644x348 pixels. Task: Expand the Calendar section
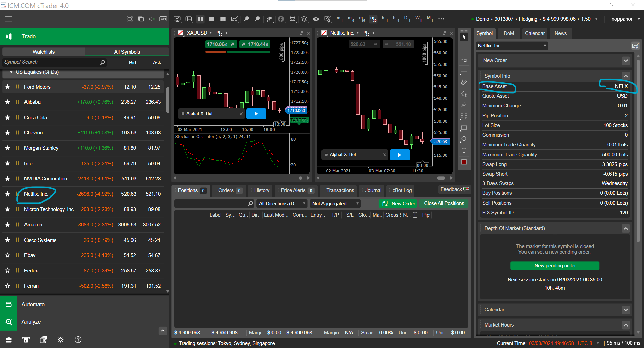point(625,310)
